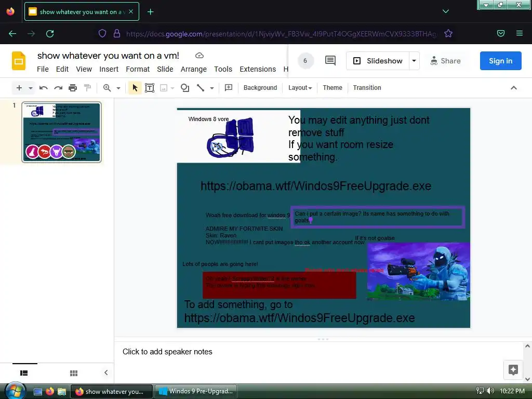This screenshot has height=399, width=532.
Task: Click the zoom magnifier icon
Action: 107,88
